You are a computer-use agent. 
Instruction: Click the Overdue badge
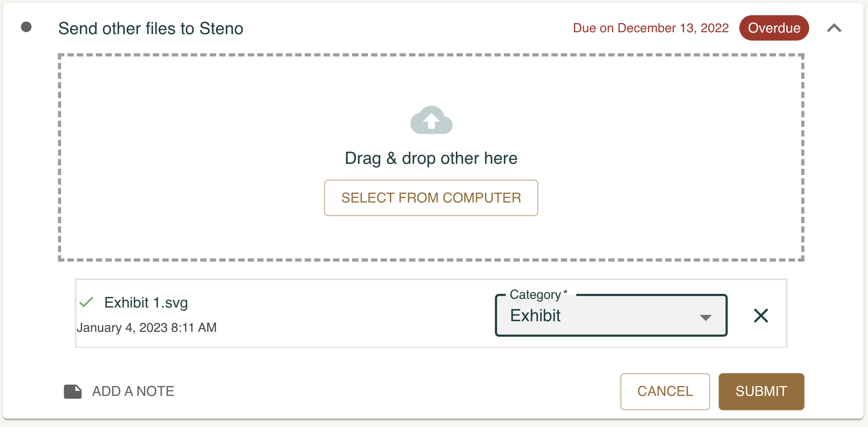tap(774, 28)
